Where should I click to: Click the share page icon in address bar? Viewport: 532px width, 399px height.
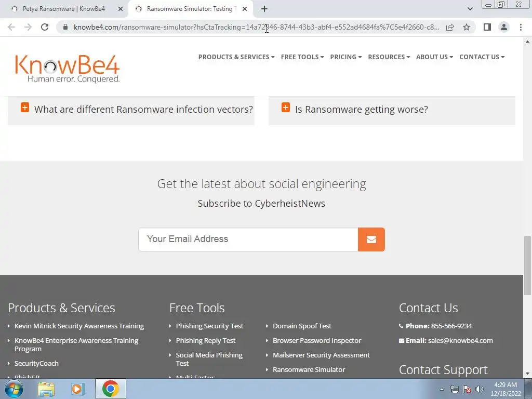click(x=450, y=27)
